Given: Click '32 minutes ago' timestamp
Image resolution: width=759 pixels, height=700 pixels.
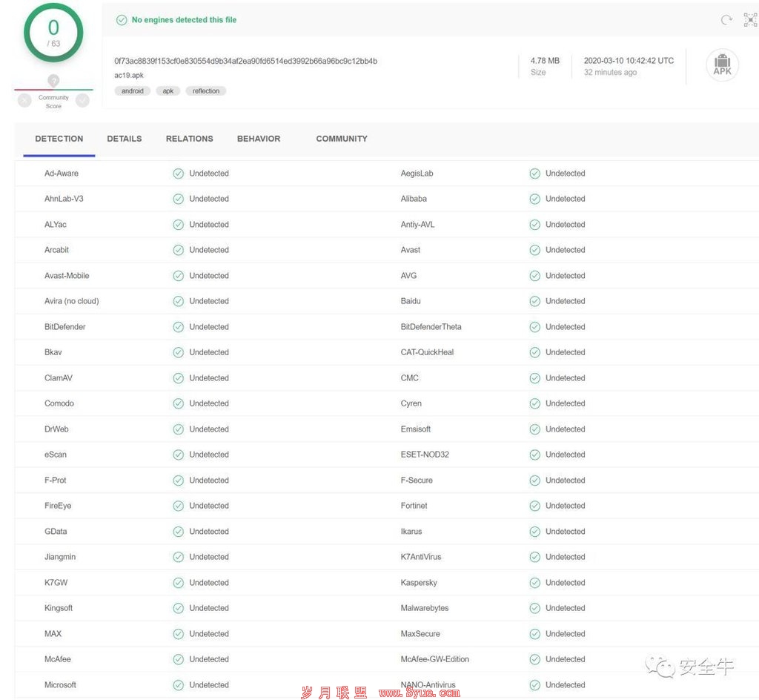Looking at the screenshot, I should [611, 72].
